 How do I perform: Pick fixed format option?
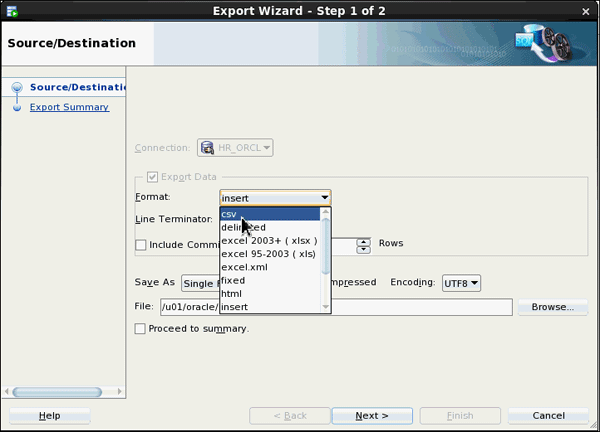(270, 280)
